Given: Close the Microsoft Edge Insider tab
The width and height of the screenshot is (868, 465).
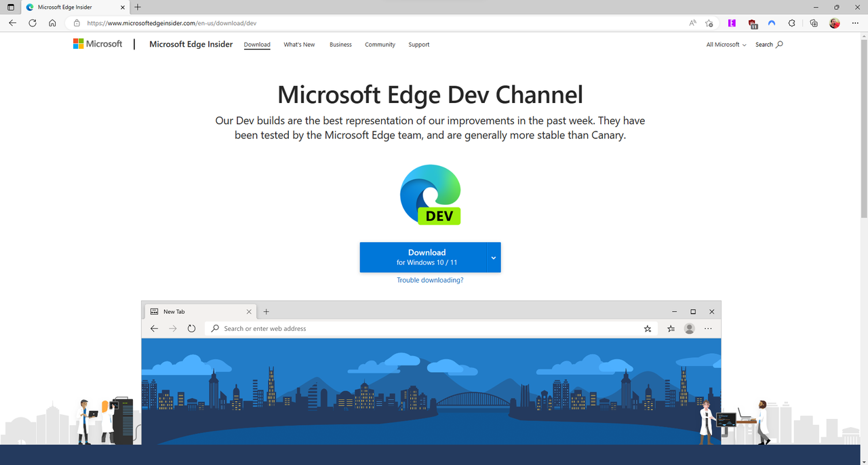Looking at the screenshot, I should click(121, 7).
